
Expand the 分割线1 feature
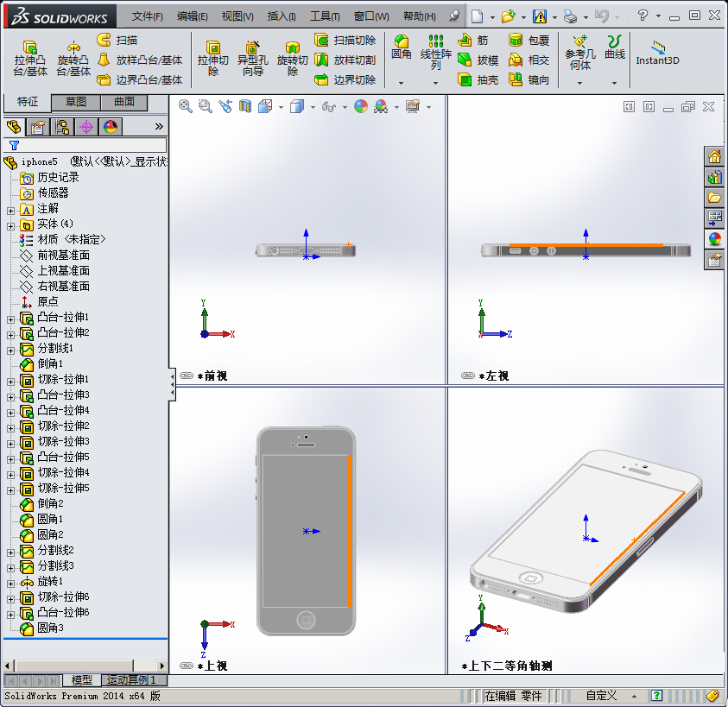click(x=10, y=351)
